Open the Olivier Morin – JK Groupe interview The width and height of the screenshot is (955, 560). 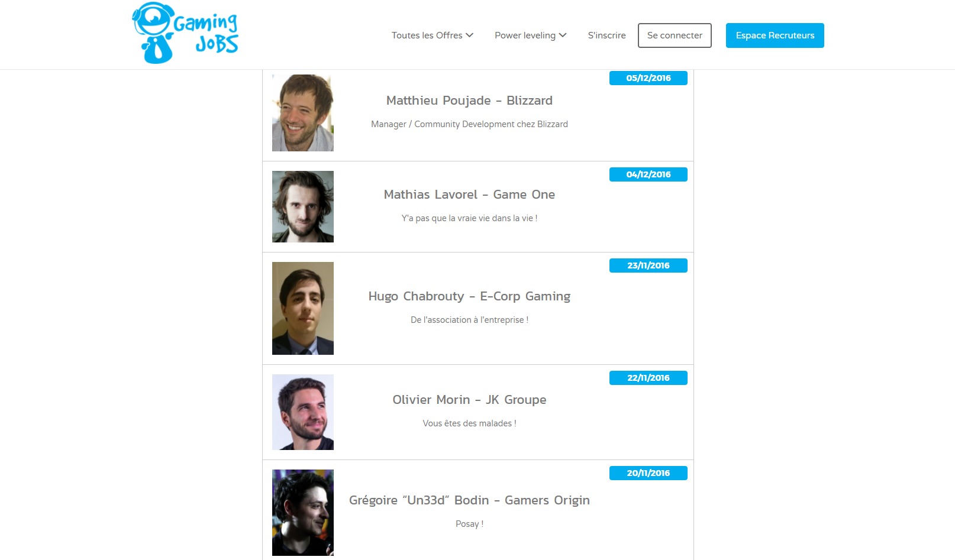point(469,400)
